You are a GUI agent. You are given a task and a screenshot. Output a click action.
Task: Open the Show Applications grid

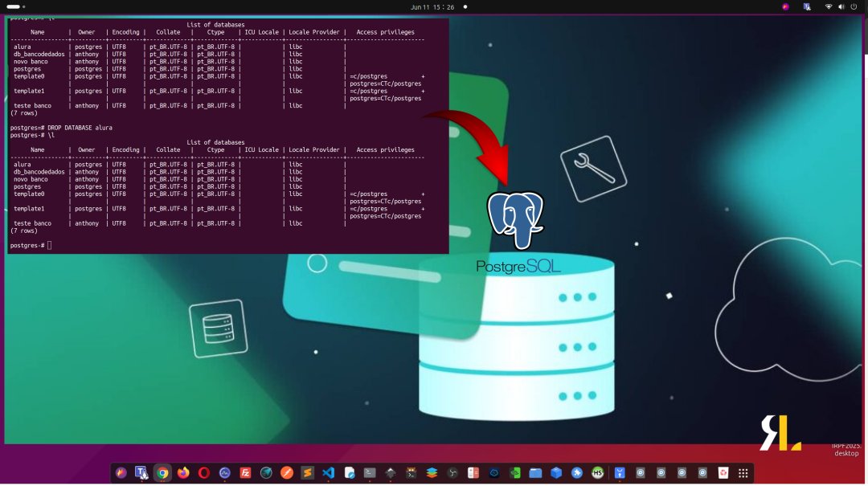tap(741, 473)
